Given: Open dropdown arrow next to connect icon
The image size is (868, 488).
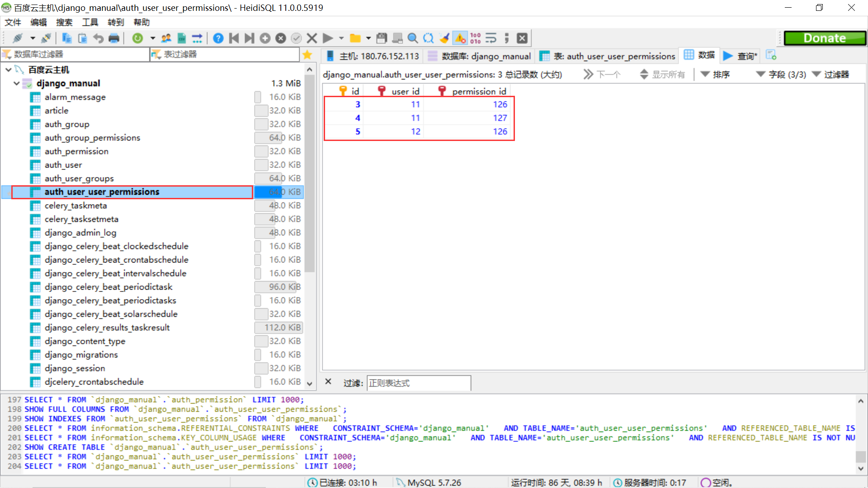Looking at the screenshot, I should point(33,38).
